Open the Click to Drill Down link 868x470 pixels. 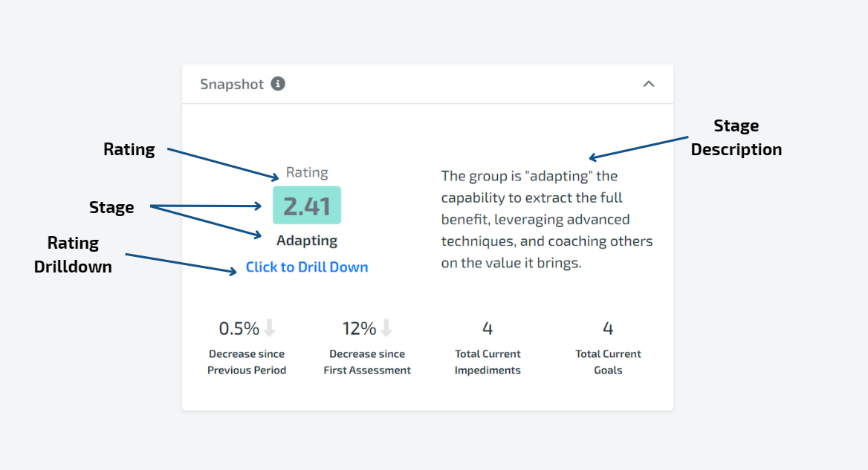[307, 267]
